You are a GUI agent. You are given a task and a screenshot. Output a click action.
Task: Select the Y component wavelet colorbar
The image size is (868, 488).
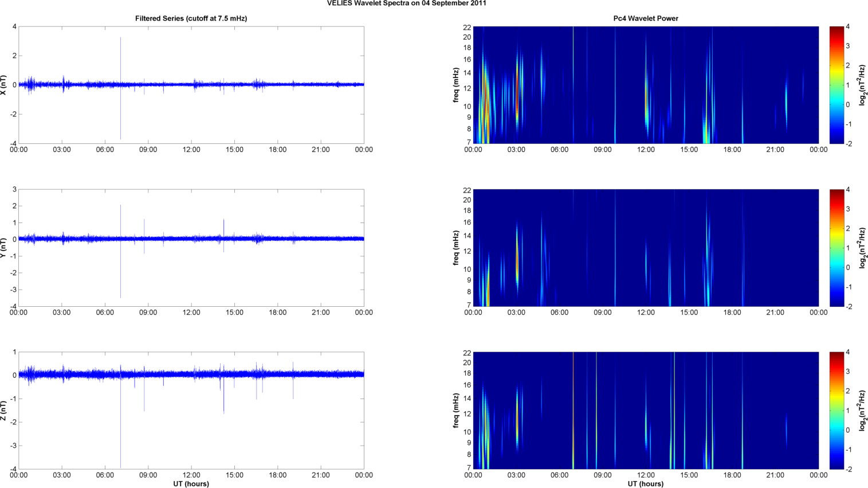[x=836, y=248]
